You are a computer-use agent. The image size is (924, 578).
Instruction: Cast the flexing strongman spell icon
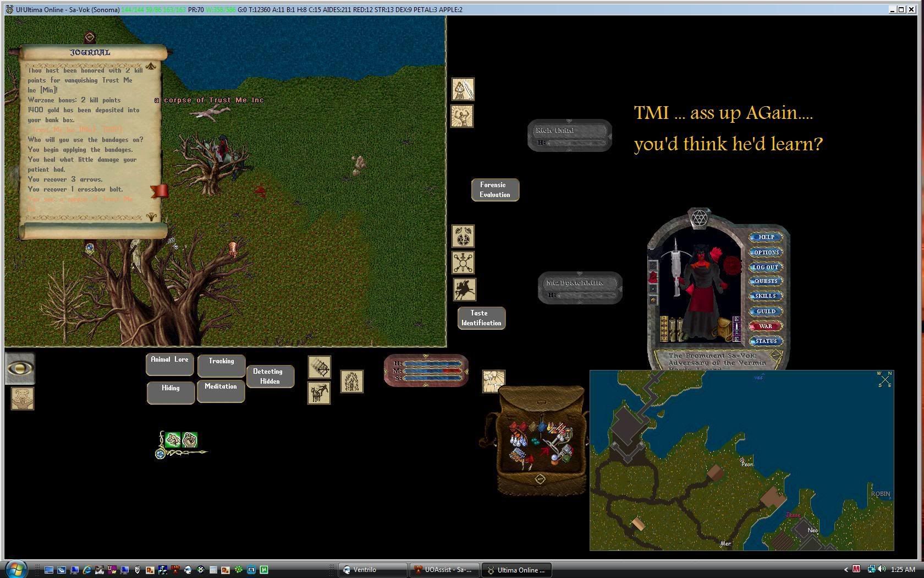(462, 116)
